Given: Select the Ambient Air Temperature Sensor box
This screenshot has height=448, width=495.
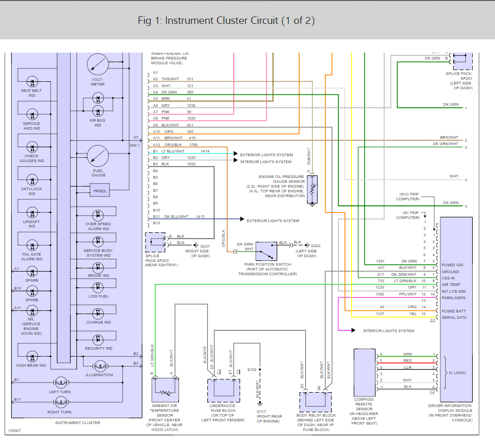Looking at the screenshot, I should tap(165, 390).
